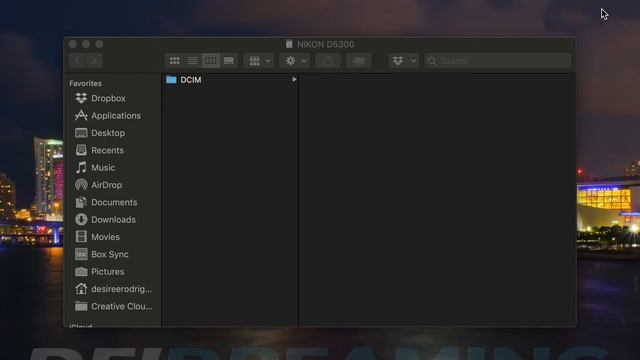Open Applications in the sidebar
The image size is (640, 360).
[x=108, y=116]
